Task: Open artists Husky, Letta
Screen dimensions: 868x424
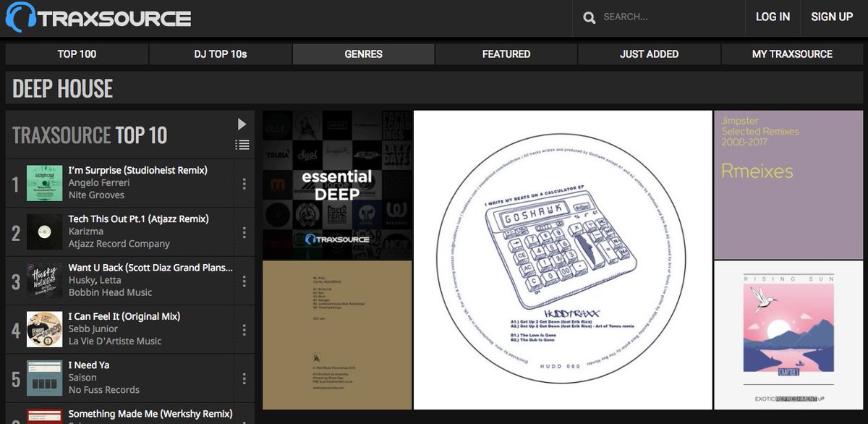Action: coord(96,279)
